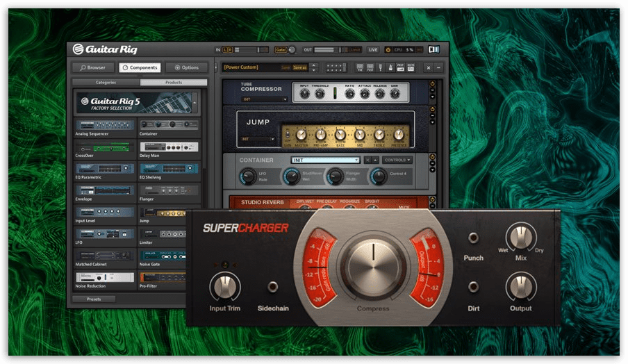Image resolution: width=628 pixels, height=364 pixels.
Task: Collapse the Container module with its minimize button
Action: [433, 164]
